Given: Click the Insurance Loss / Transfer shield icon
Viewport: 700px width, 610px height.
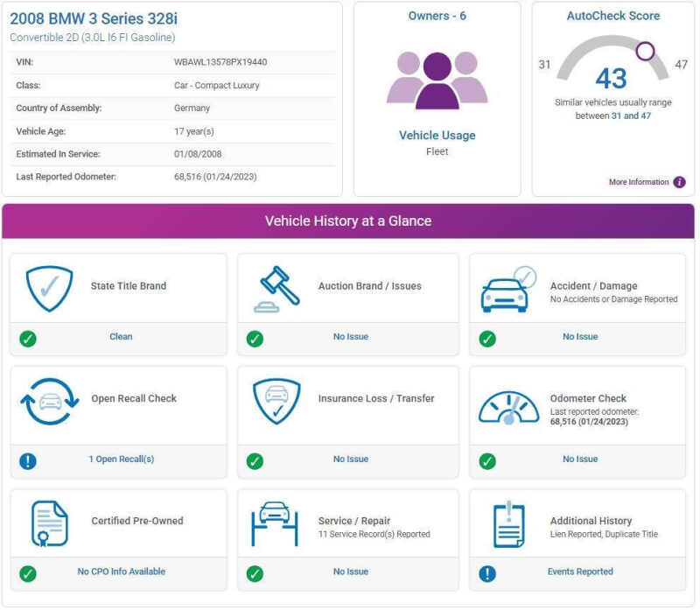Looking at the screenshot, I should click(x=276, y=402).
